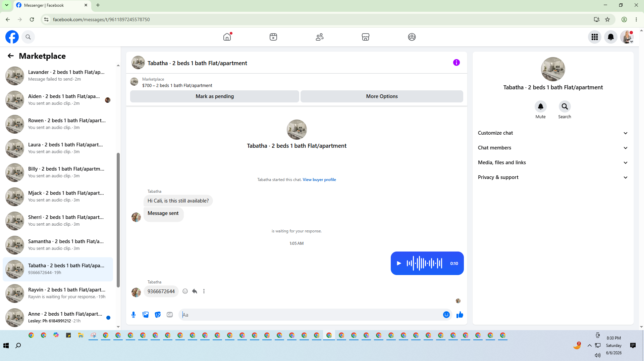Click the Tabatha header chat avatar
This screenshot has height=361, width=644.
coord(138,63)
